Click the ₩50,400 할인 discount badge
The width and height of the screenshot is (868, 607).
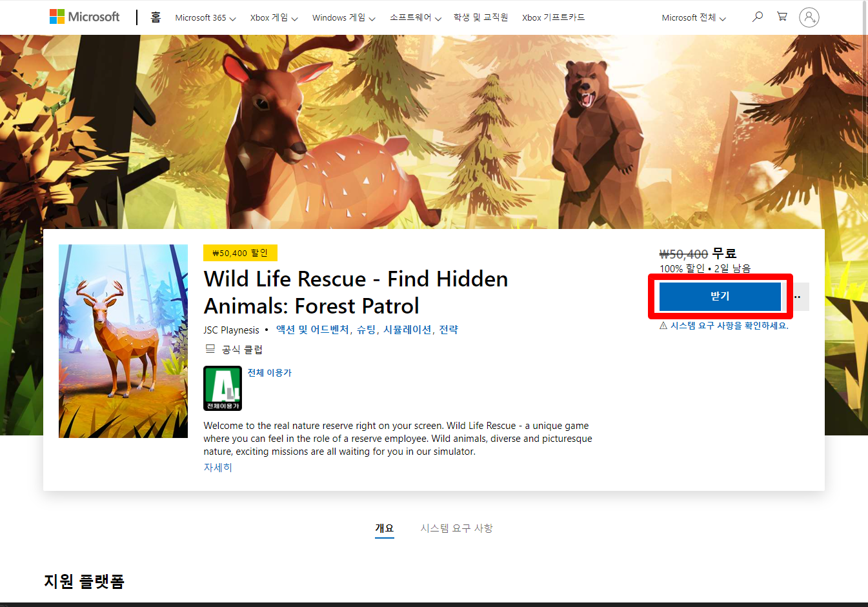pos(240,253)
